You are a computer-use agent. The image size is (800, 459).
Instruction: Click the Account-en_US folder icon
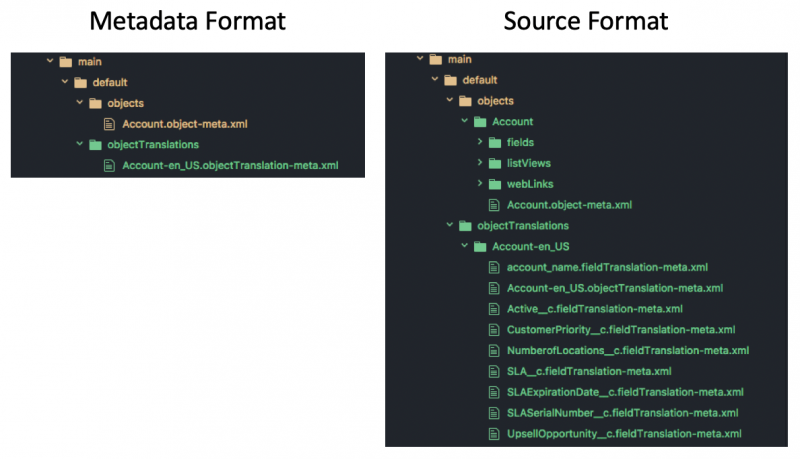click(480, 247)
